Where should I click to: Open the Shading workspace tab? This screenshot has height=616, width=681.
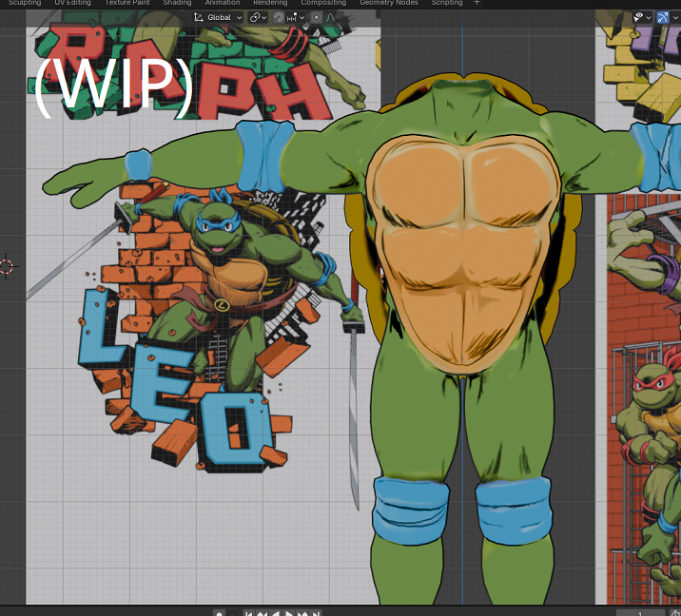coord(177,3)
